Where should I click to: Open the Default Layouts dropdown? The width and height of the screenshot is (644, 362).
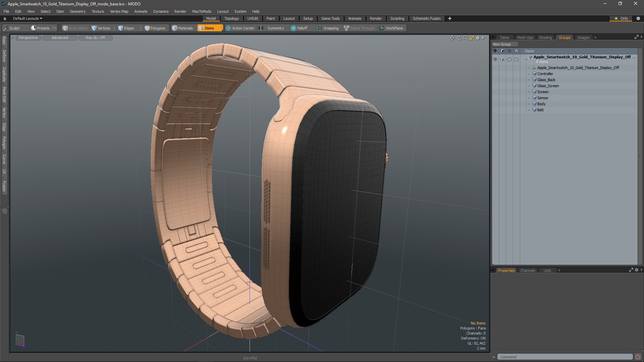click(x=28, y=18)
